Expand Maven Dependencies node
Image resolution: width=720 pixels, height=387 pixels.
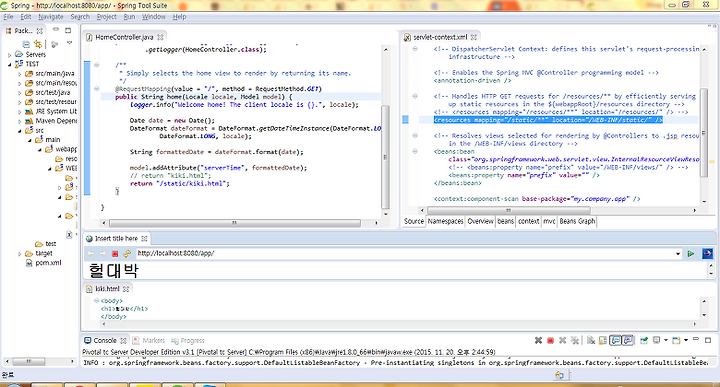pyautogui.click(x=19, y=121)
